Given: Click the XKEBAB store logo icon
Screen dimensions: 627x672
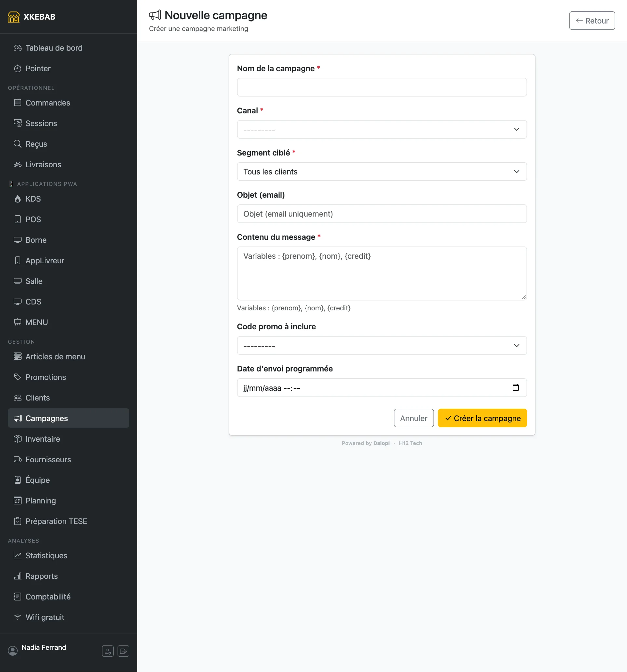Looking at the screenshot, I should point(13,17).
